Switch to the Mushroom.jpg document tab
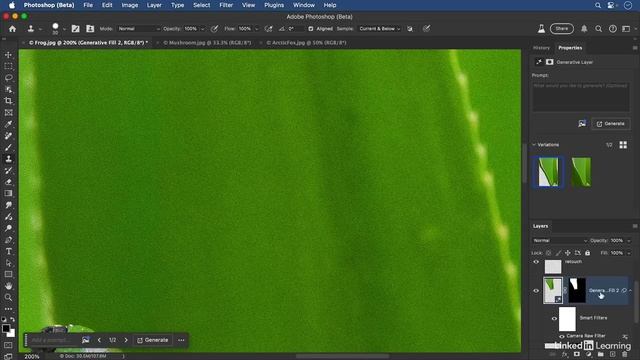 pyautogui.click(x=207, y=42)
